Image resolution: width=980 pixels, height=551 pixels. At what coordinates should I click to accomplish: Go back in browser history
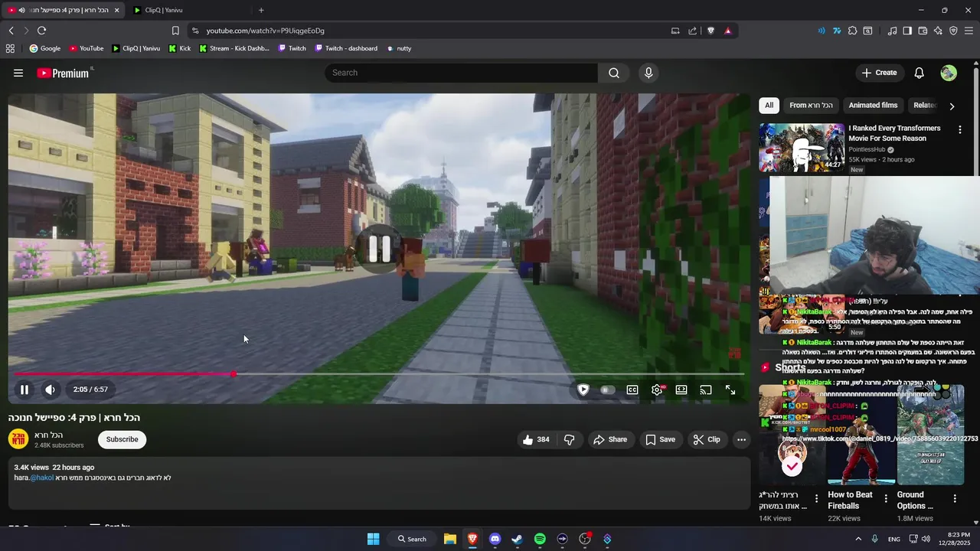pos(11,31)
